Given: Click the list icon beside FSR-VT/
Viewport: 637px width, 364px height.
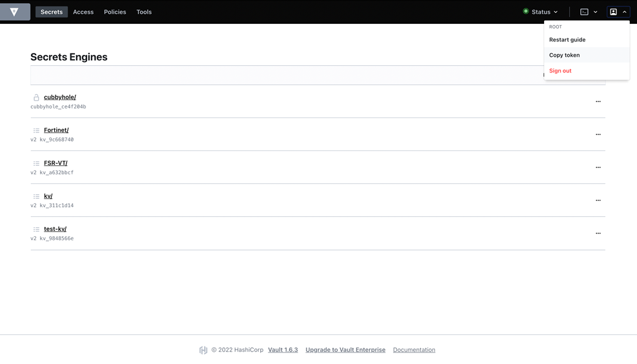Looking at the screenshot, I should [x=36, y=163].
